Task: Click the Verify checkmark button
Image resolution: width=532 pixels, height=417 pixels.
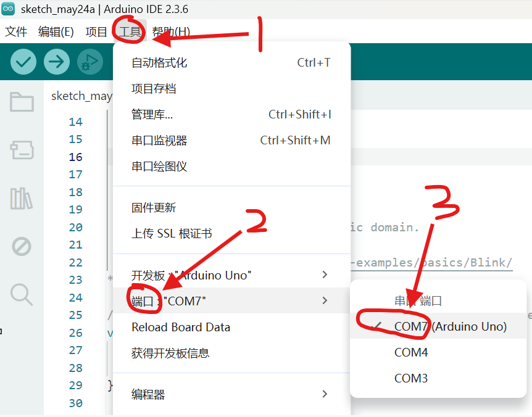Action: pyautogui.click(x=23, y=62)
